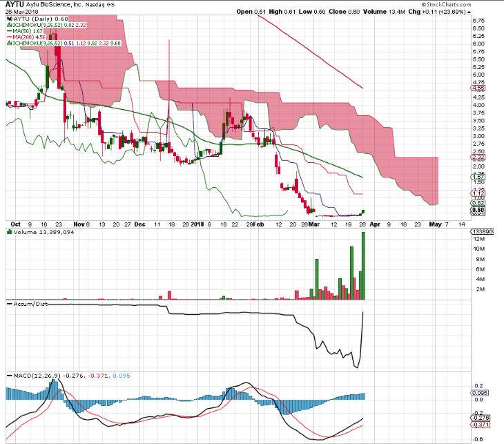Click the candlestick icon beside AYTU (Daily)
Image resolution: width=504 pixels, height=444 pixels.
coord(10,19)
